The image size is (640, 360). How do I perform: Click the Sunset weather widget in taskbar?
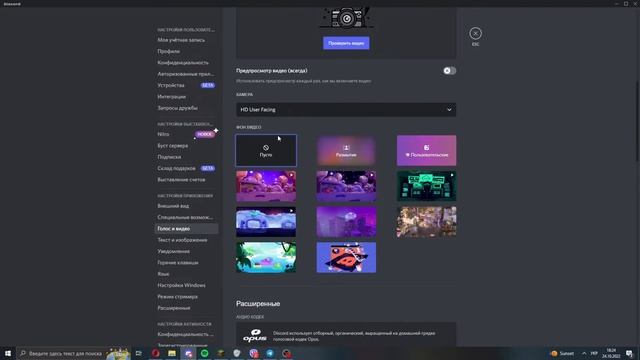tap(562, 353)
